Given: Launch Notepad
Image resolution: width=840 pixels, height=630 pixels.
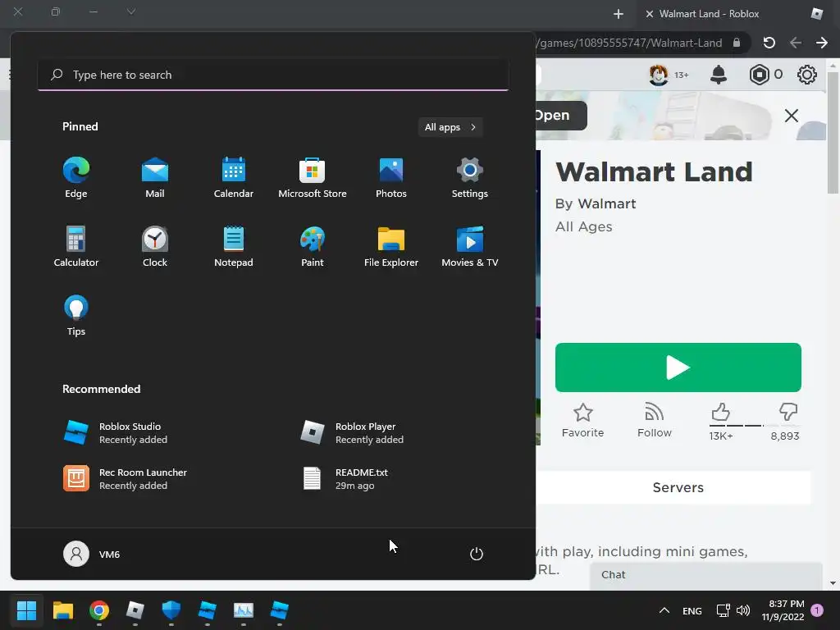Looking at the screenshot, I should [234, 246].
